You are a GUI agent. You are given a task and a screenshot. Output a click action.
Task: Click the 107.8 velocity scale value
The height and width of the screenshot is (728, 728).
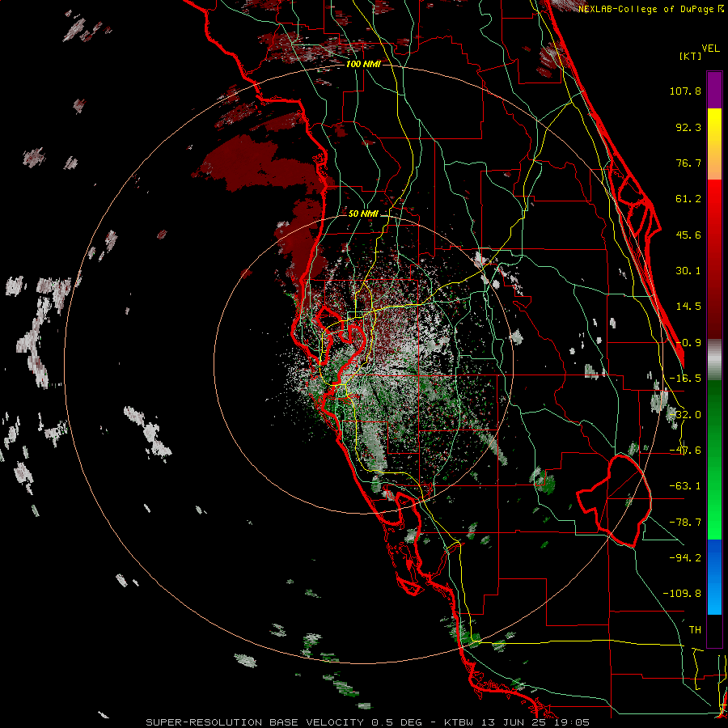pyautogui.click(x=685, y=91)
